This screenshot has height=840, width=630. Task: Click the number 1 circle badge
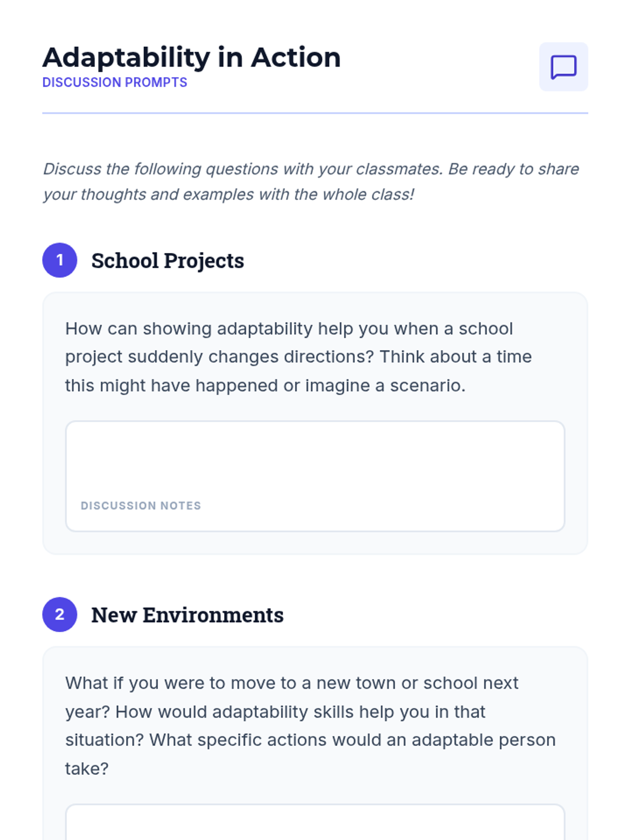60,260
